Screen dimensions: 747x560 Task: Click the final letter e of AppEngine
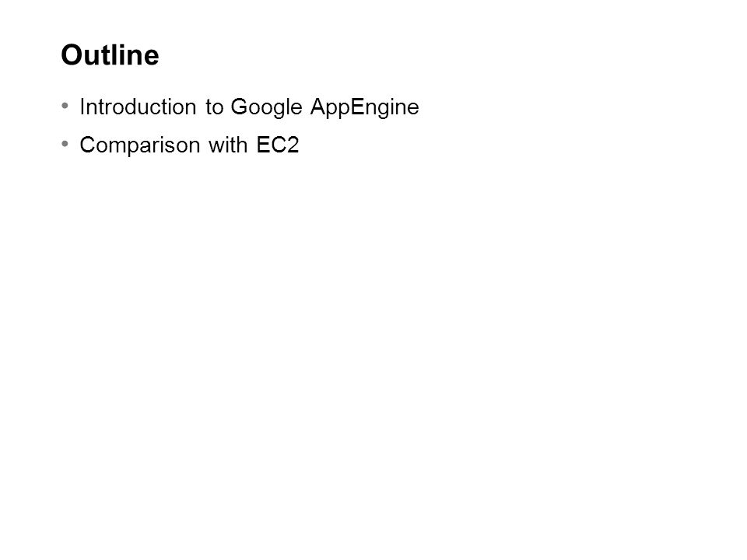pos(414,109)
